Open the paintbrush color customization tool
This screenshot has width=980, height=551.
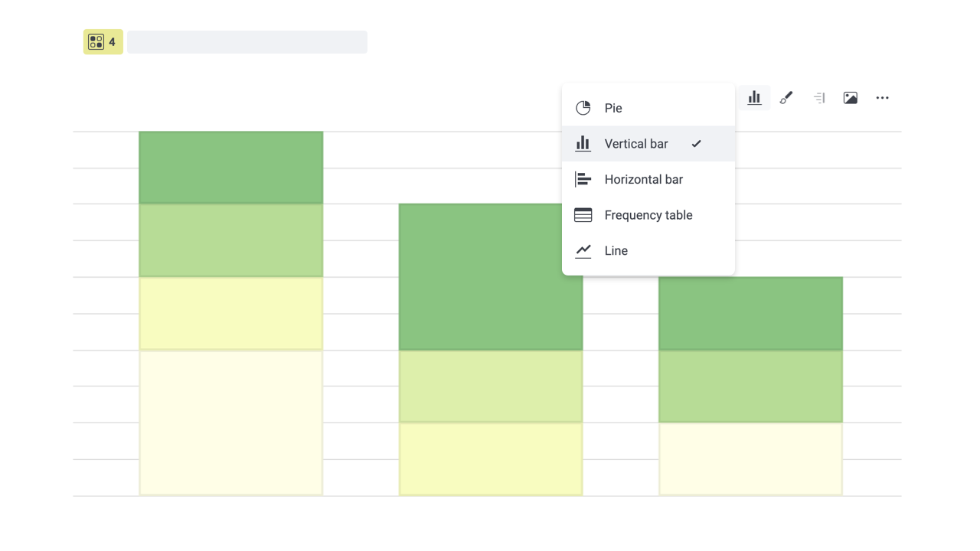click(x=786, y=98)
